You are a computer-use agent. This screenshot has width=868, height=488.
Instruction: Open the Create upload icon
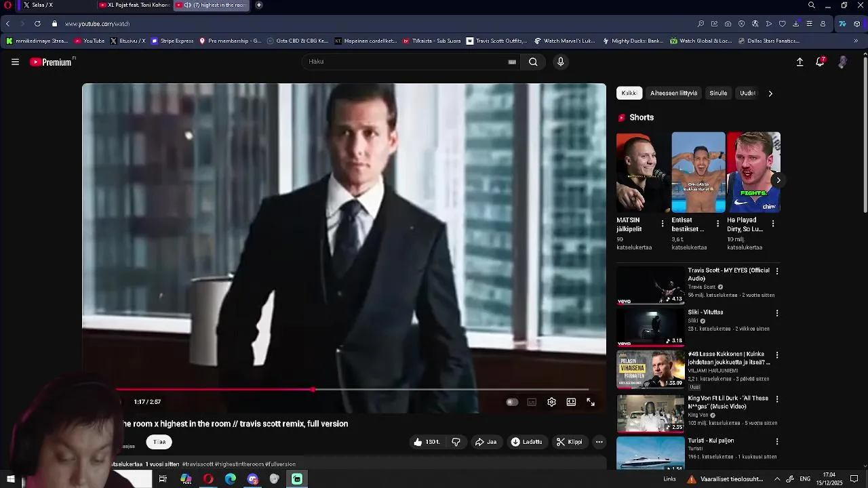[800, 62]
